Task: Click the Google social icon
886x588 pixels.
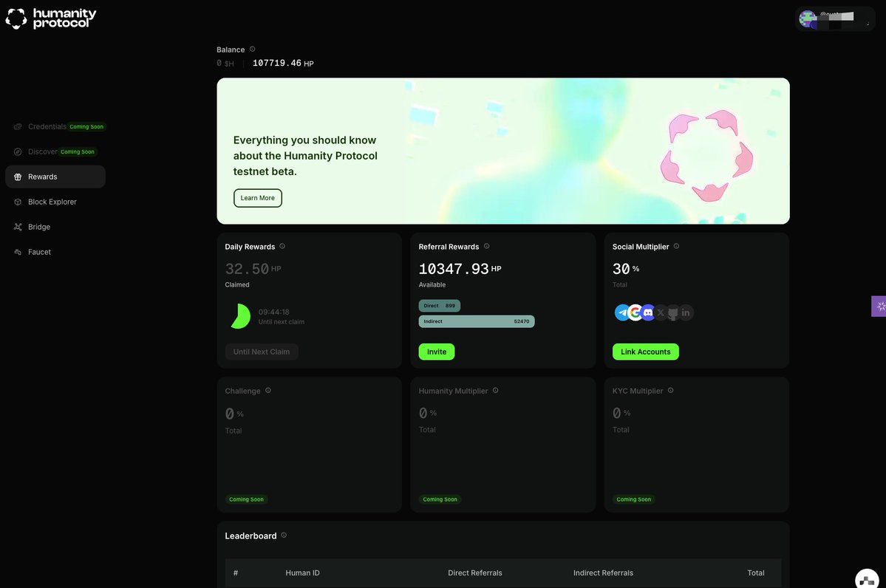Action: tap(635, 312)
